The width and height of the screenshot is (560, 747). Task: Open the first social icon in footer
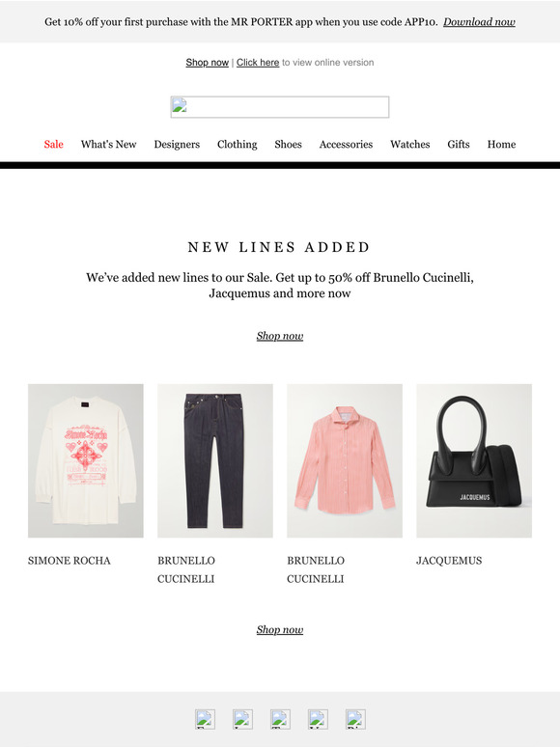[205, 719]
